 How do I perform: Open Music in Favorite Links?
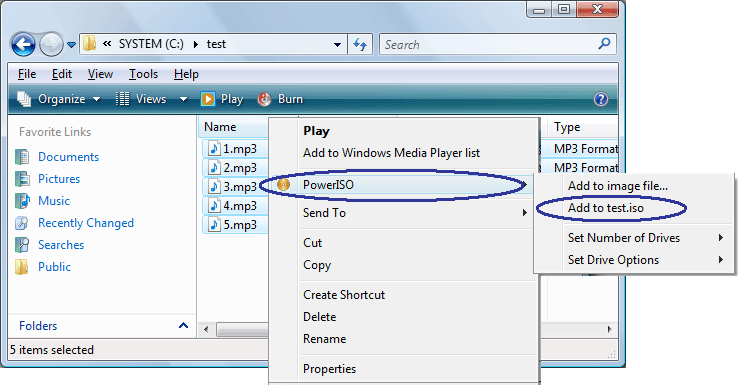click(54, 201)
